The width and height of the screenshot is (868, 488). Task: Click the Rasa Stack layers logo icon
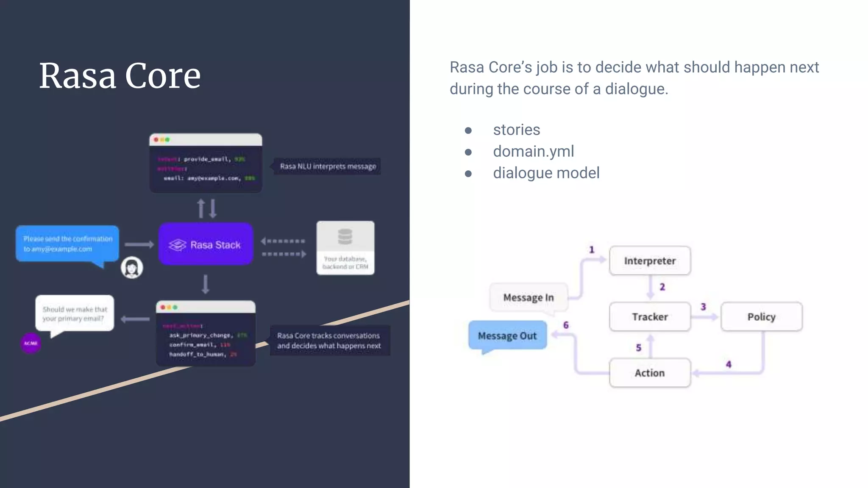click(178, 245)
